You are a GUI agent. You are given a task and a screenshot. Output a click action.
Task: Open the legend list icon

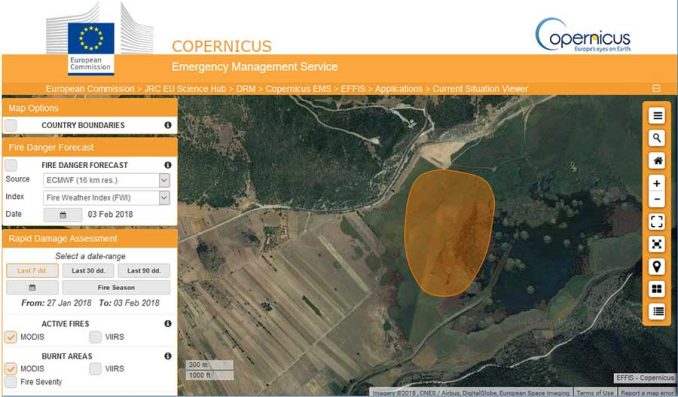(x=657, y=311)
